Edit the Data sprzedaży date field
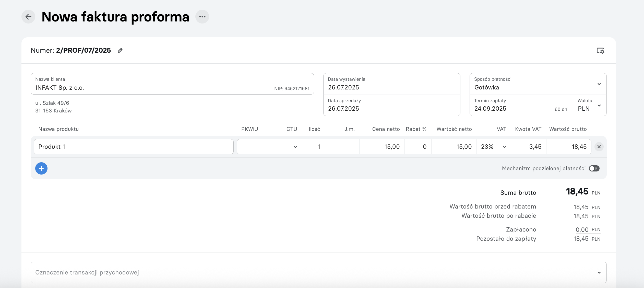The width and height of the screenshot is (644, 288). 392,105
